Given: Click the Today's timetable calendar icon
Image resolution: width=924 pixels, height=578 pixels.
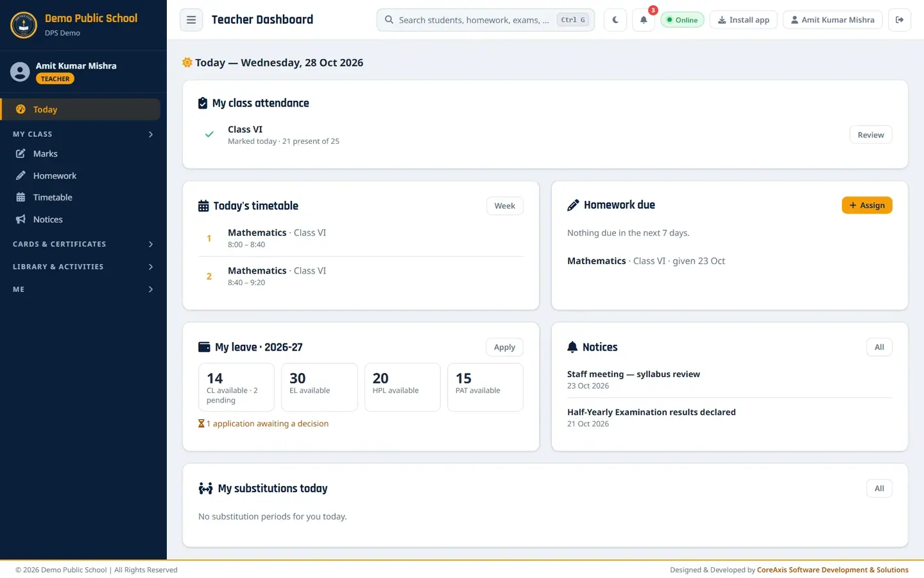Looking at the screenshot, I should coord(203,206).
